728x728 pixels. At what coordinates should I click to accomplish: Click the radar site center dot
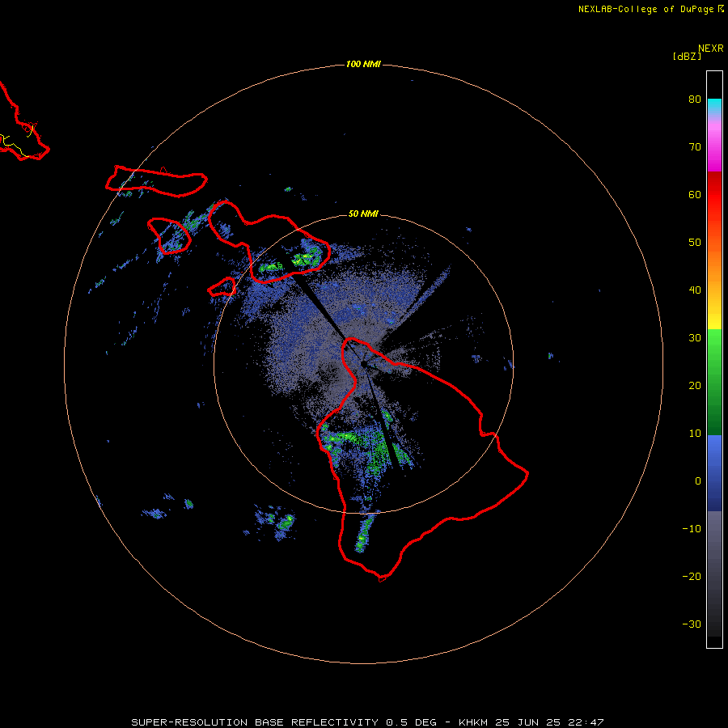(x=363, y=364)
